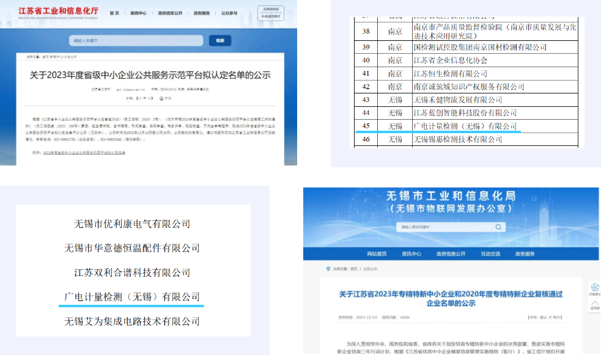This screenshot has width=601, height=364.
Task: Click the 无障碍阅读 accessibility button
Action: [271, 9]
